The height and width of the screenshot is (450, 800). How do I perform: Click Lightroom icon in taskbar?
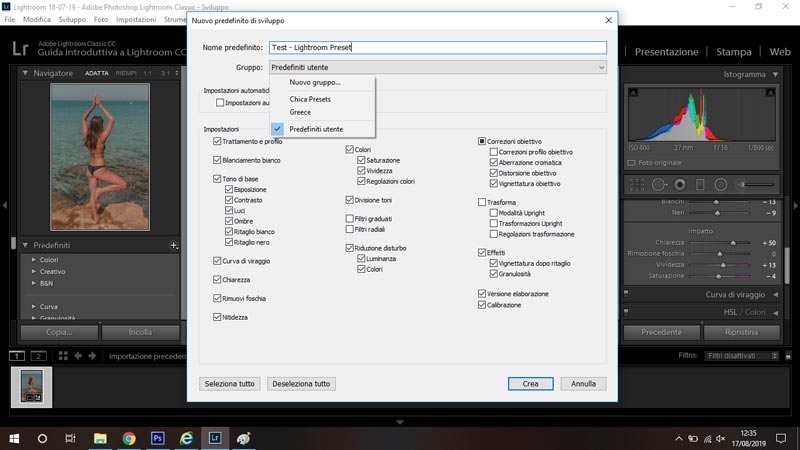[215, 438]
